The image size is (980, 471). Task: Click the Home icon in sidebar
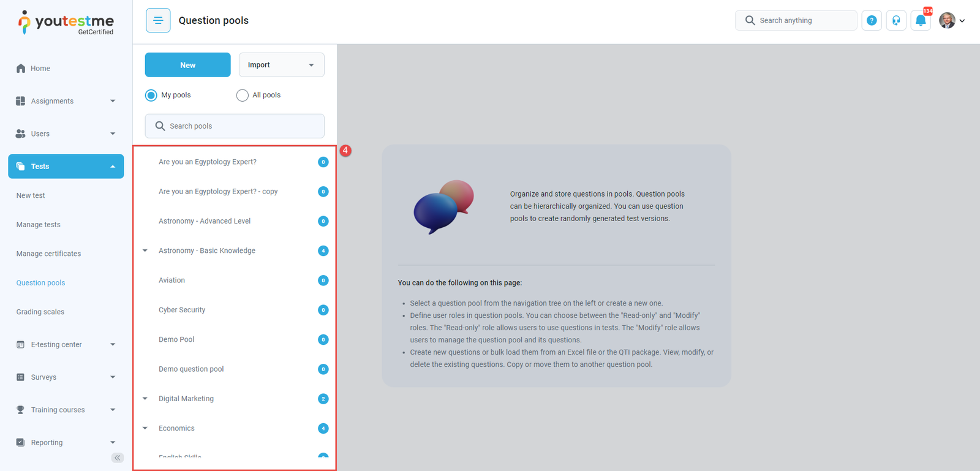point(21,69)
